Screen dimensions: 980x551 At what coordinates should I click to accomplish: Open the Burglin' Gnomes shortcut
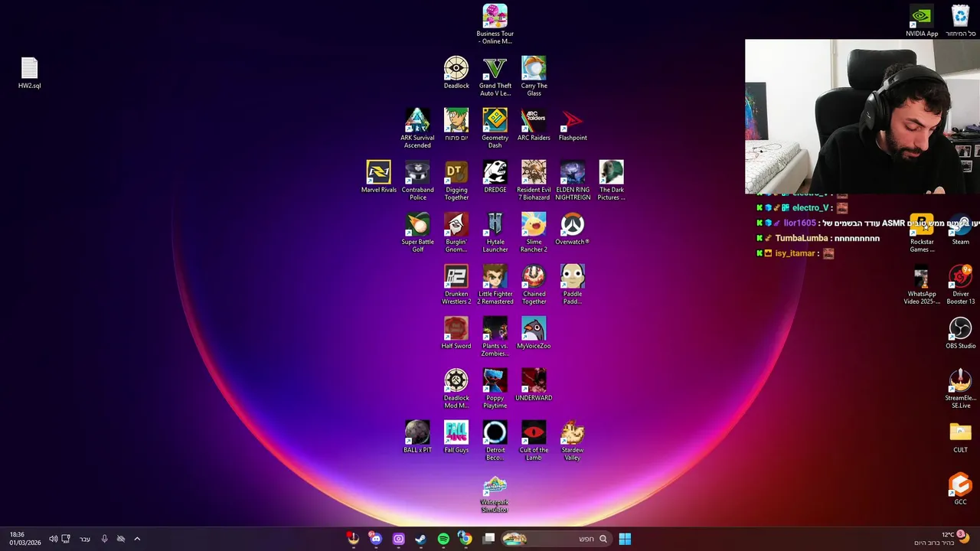pos(456,233)
